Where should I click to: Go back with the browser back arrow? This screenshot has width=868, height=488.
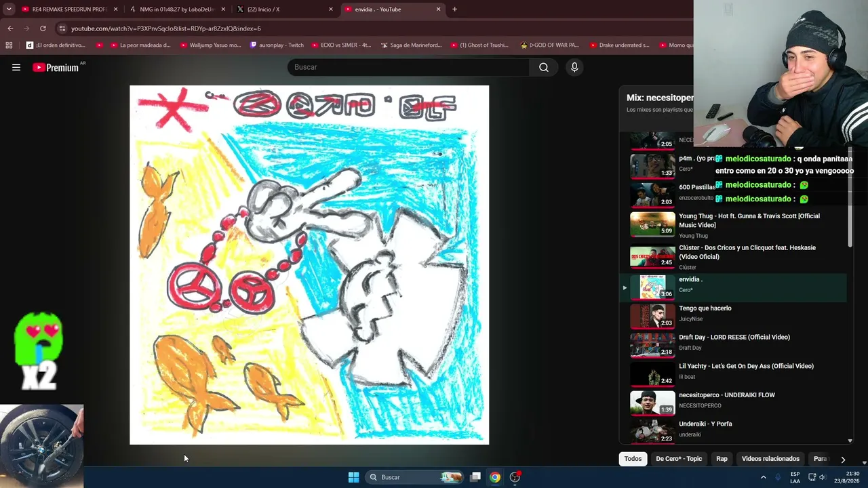[10, 28]
